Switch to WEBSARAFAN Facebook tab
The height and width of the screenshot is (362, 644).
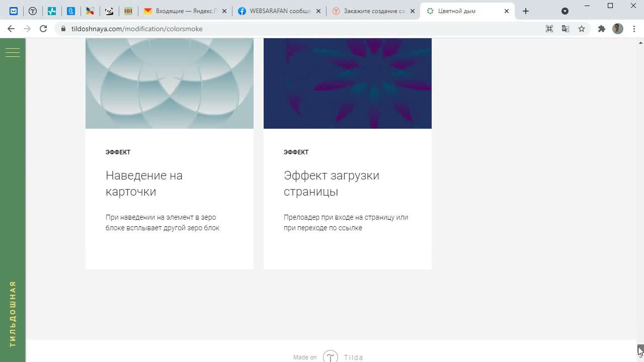pyautogui.click(x=279, y=11)
